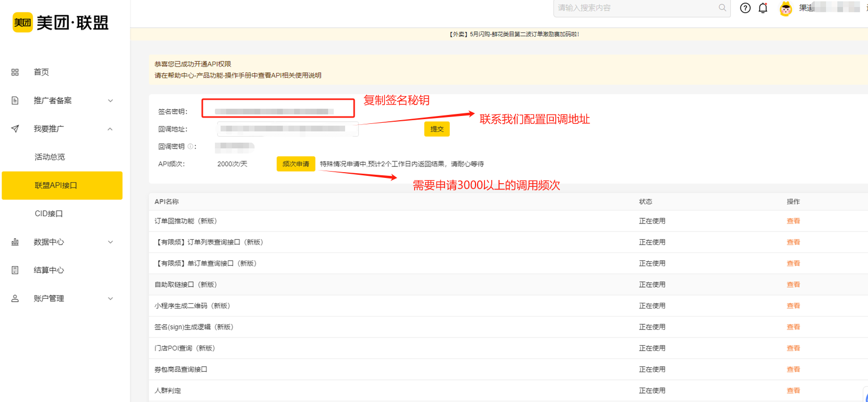
Task: Click the 账户管理 person icon
Action: tap(15, 299)
